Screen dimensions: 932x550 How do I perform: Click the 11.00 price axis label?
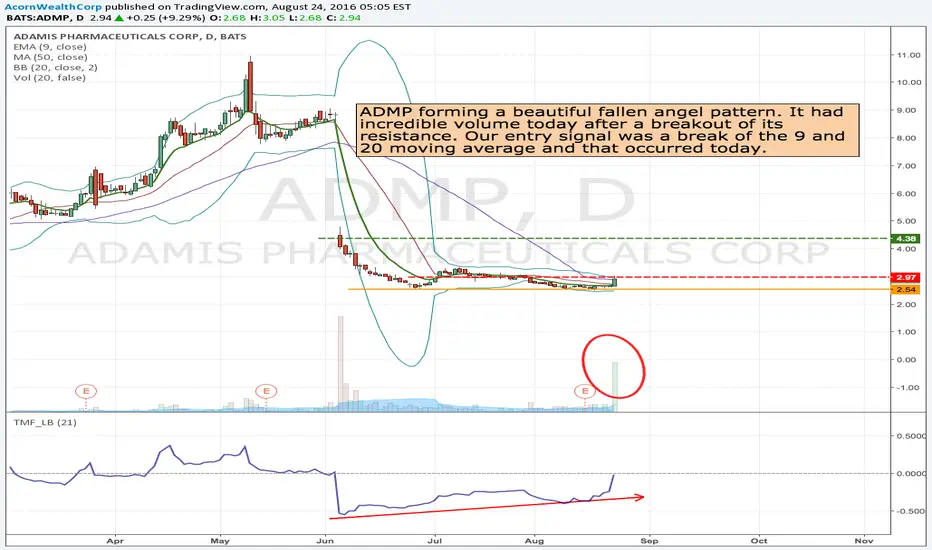tap(909, 55)
